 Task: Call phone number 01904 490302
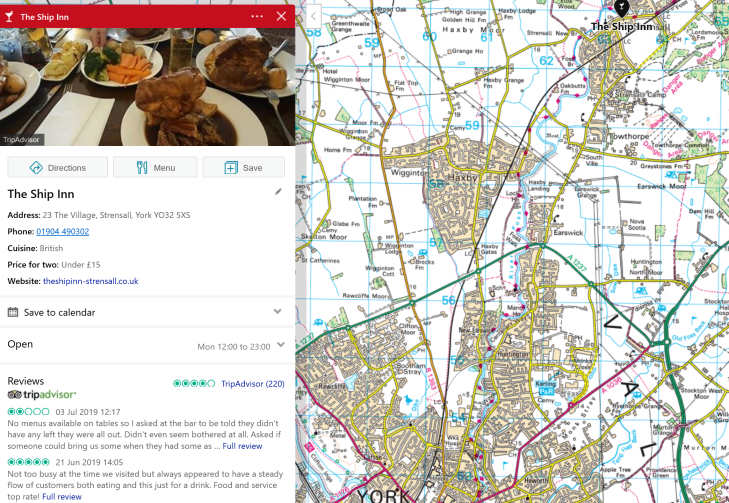tap(63, 232)
